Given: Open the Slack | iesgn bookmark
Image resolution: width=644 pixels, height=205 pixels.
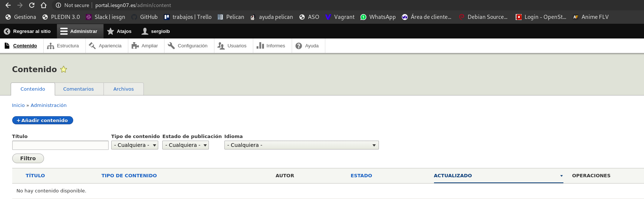Looking at the screenshot, I should coord(105,17).
